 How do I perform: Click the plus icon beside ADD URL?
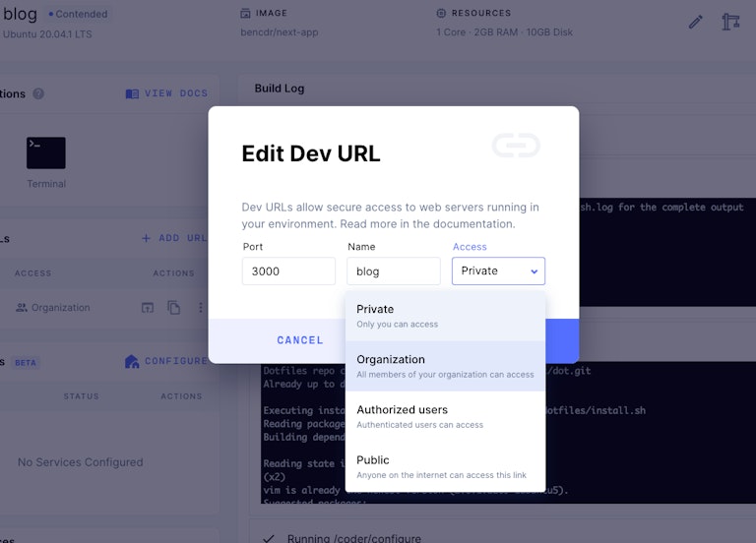tap(146, 238)
